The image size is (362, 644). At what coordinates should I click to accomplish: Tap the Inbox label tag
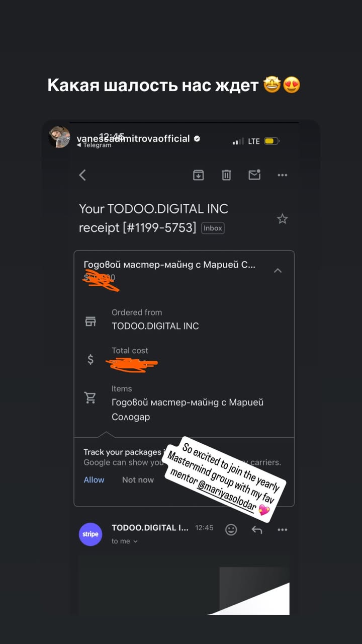tap(213, 228)
